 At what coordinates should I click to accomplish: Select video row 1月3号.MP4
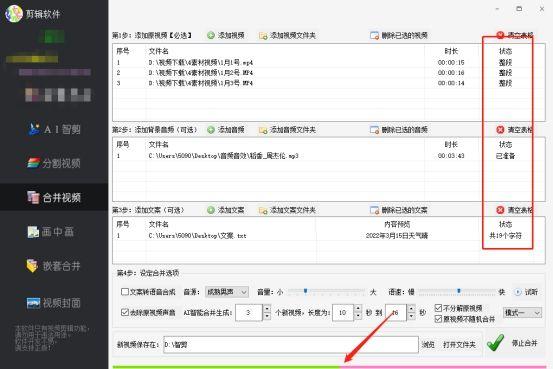click(329, 83)
